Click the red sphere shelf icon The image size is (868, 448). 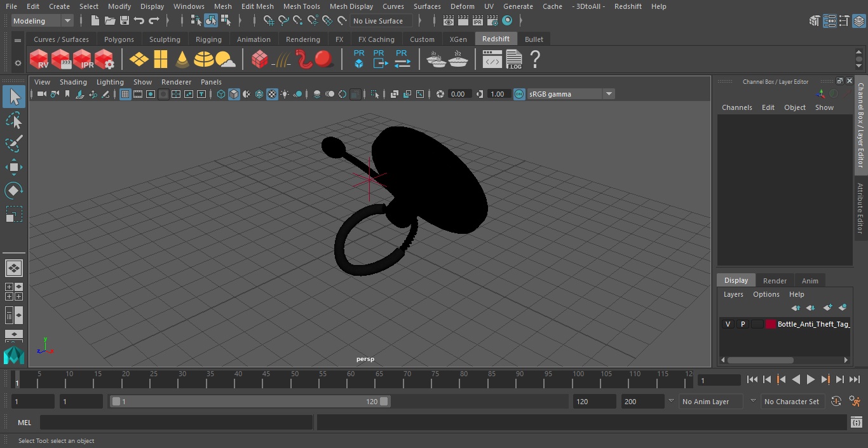point(325,60)
